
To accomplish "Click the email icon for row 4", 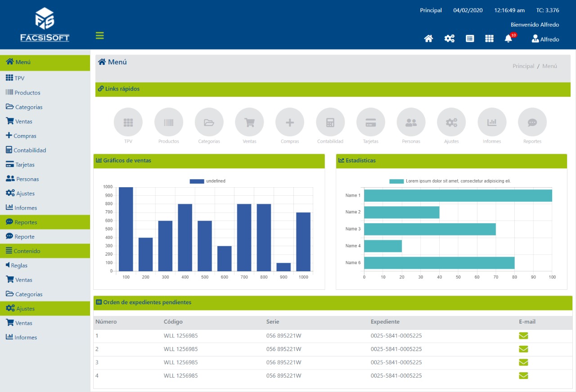I will [x=523, y=376].
